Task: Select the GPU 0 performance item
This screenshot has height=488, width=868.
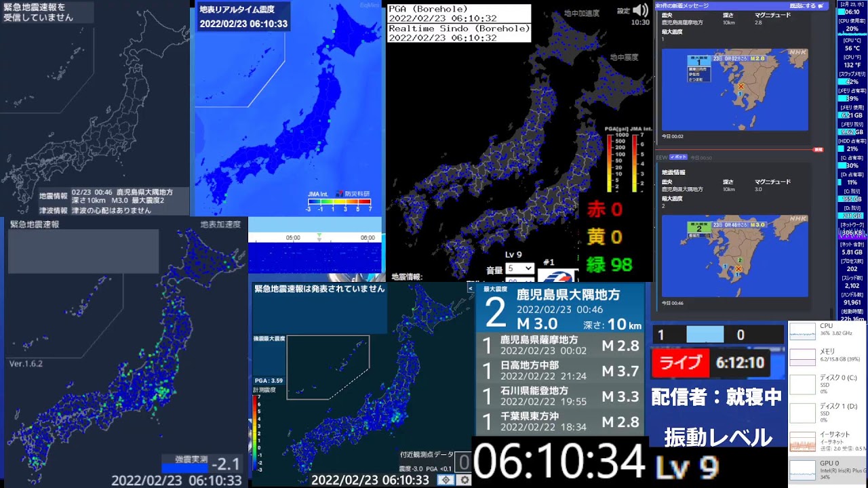Action: 827,469
